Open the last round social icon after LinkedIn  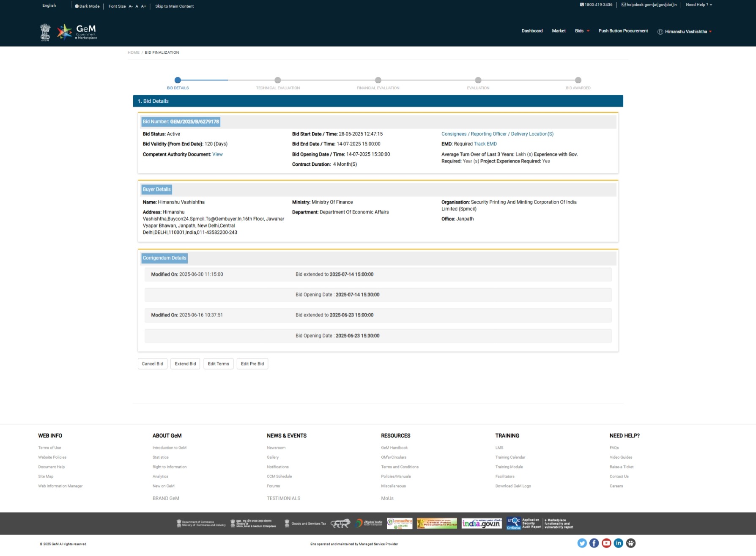[631, 543]
